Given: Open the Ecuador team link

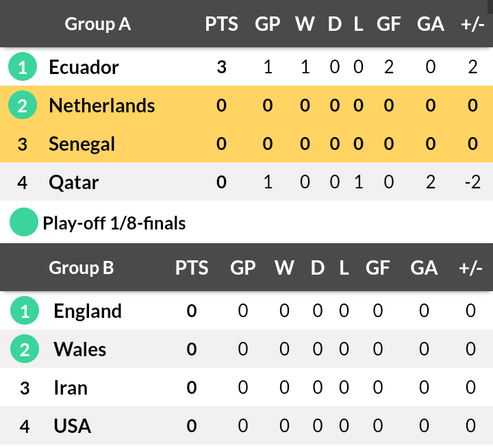Looking at the screenshot, I should pos(84,67).
